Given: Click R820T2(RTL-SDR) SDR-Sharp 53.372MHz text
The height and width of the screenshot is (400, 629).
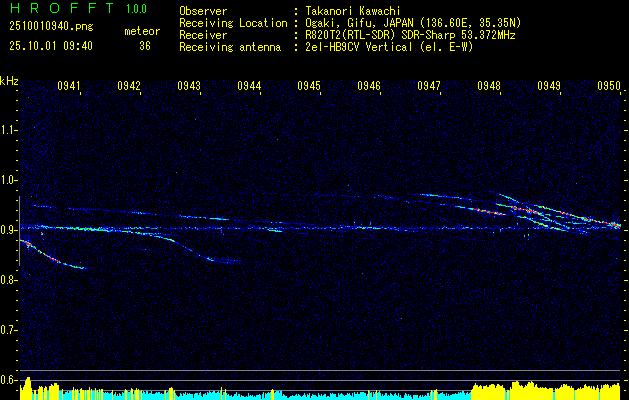Looking at the screenshot, I should coord(410,35).
